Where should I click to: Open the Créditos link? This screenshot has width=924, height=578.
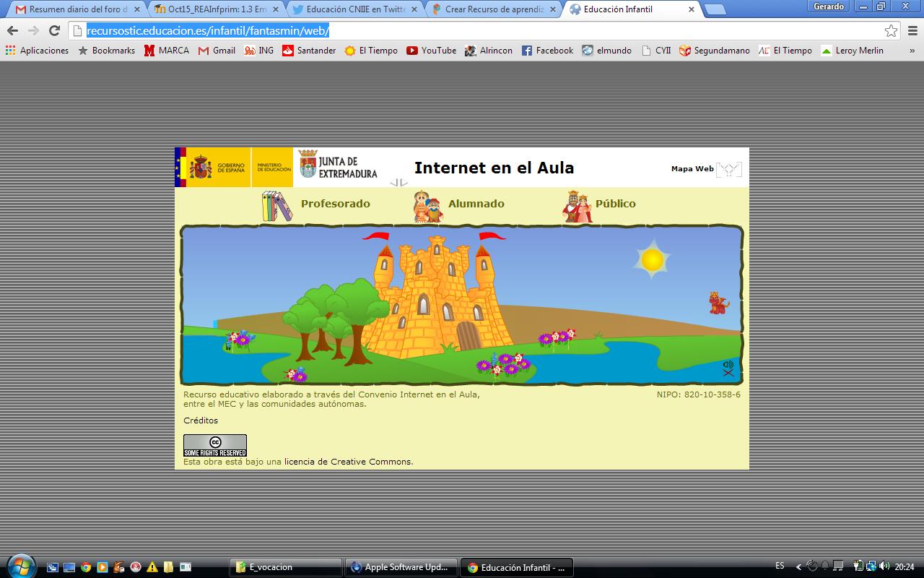pyautogui.click(x=201, y=420)
